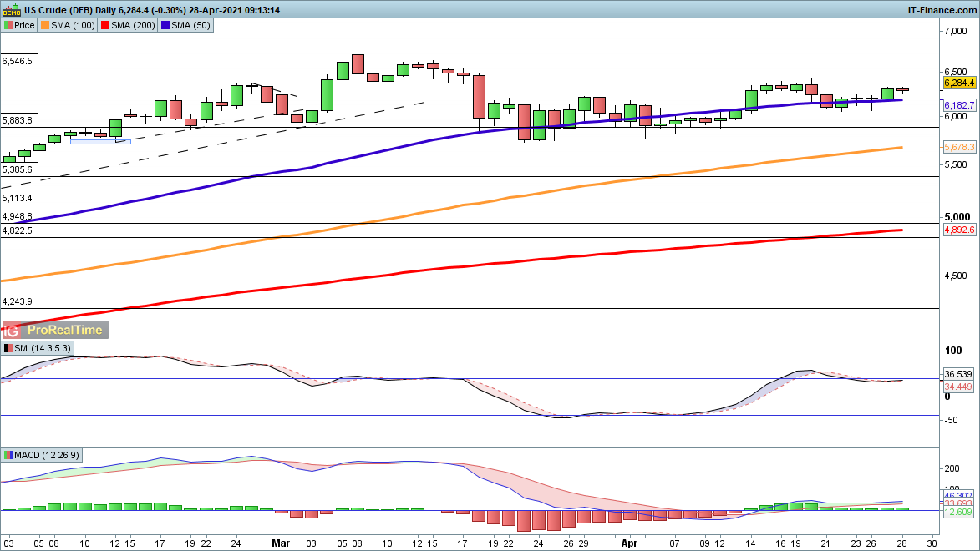Open the MACD (12 26 9) indicator label

(x=47, y=455)
